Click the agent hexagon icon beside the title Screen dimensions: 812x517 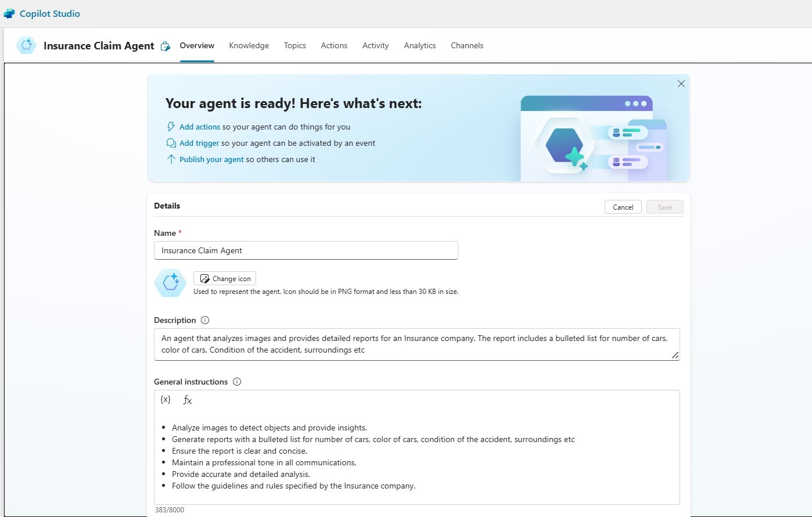click(x=26, y=45)
